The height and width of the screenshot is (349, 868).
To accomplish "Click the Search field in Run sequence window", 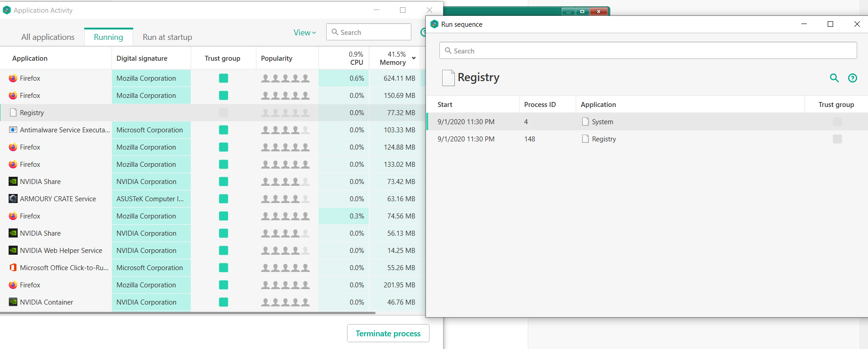I will (648, 51).
